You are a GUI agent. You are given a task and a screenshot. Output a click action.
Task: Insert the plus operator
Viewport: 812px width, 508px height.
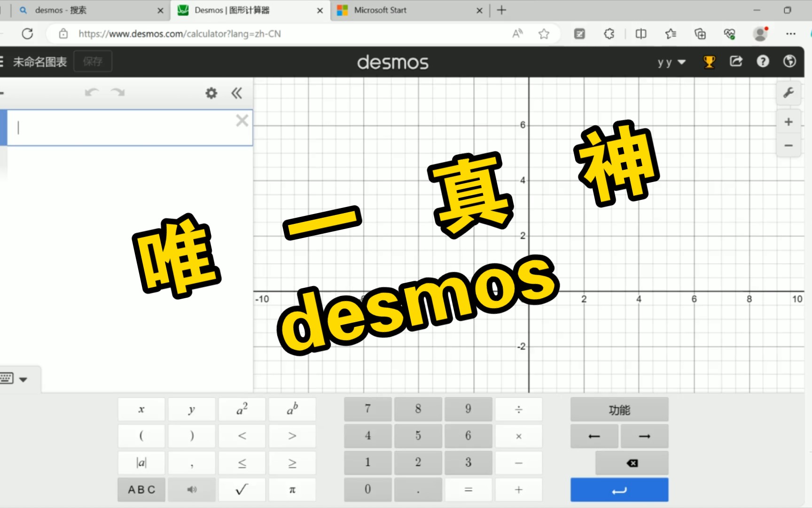click(x=519, y=490)
